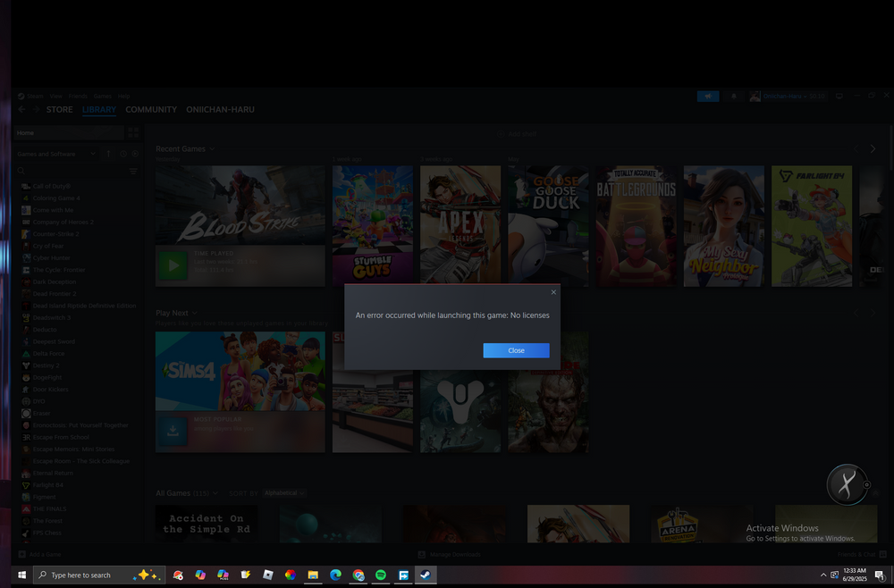Image resolution: width=894 pixels, height=588 pixels.
Task: Open the Apex Legends cover in Recent Games
Action: [460, 224]
